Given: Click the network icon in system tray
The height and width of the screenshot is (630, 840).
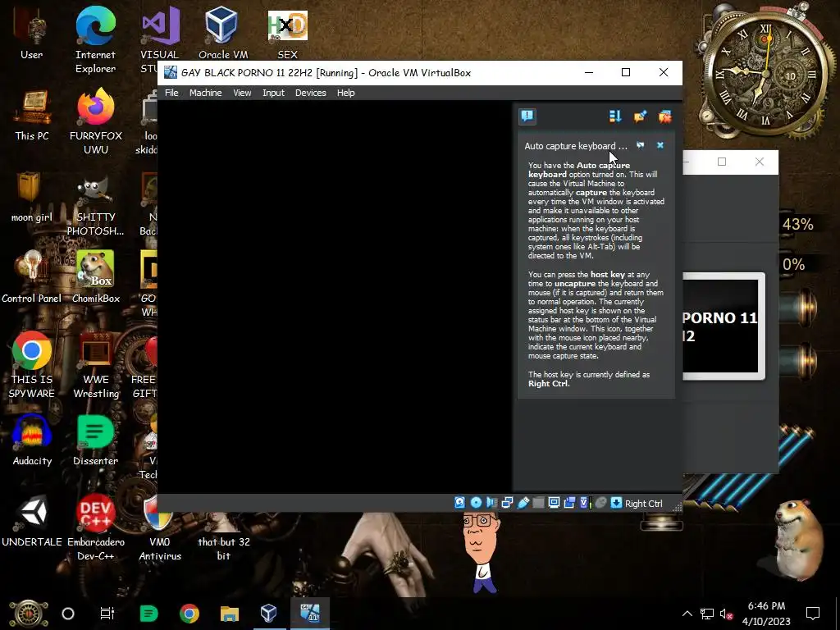Looking at the screenshot, I should click(x=706, y=614).
